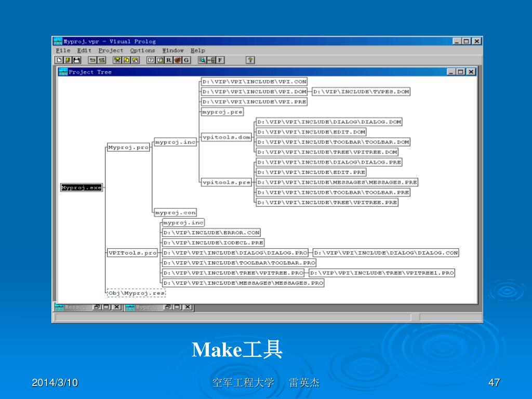Click the question mark help icon
The height and width of the screenshot is (399, 532).
[250, 60]
